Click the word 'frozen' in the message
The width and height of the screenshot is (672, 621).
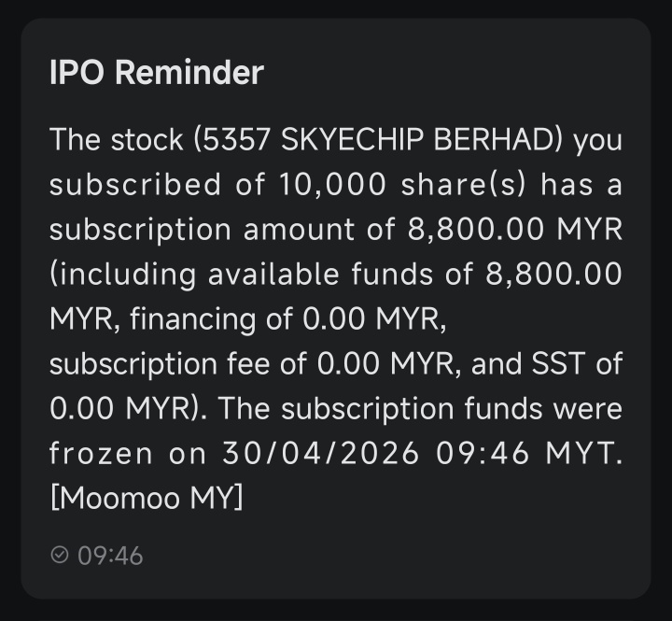(x=101, y=453)
